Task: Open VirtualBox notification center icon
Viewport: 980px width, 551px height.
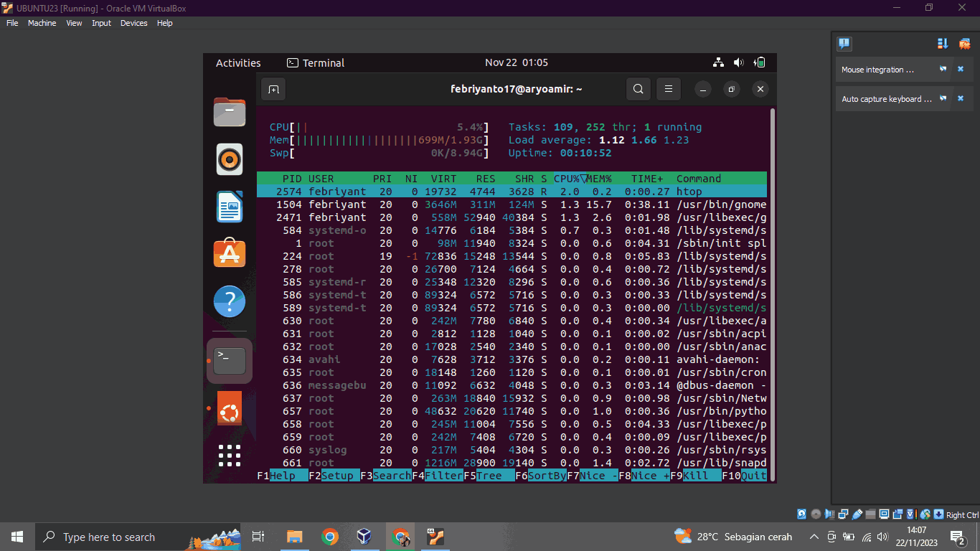Action: pos(844,44)
